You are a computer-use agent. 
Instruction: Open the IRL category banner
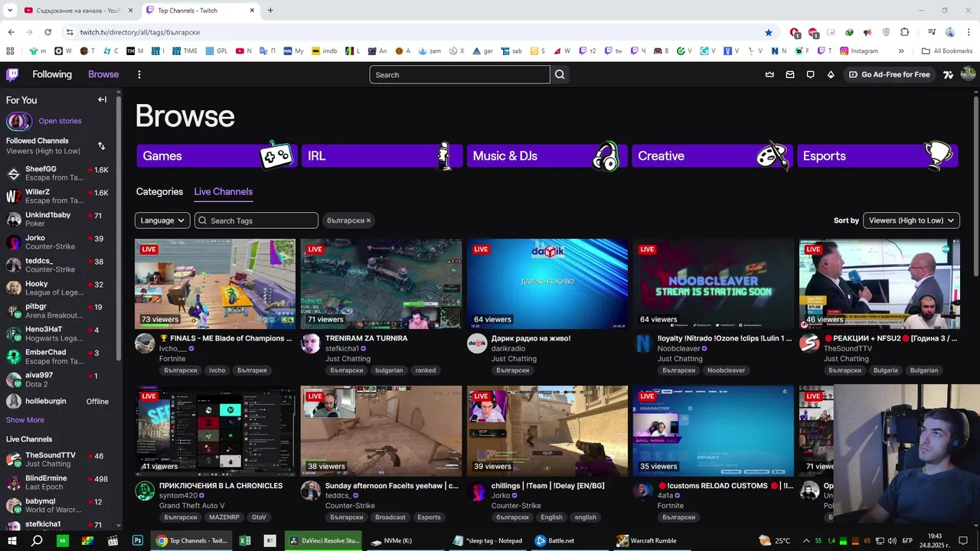(x=381, y=155)
